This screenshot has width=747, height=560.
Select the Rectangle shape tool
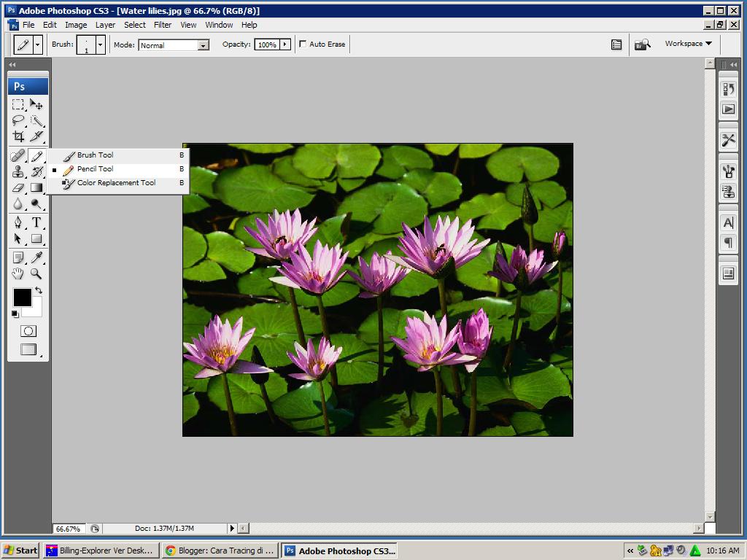pos(36,238)
